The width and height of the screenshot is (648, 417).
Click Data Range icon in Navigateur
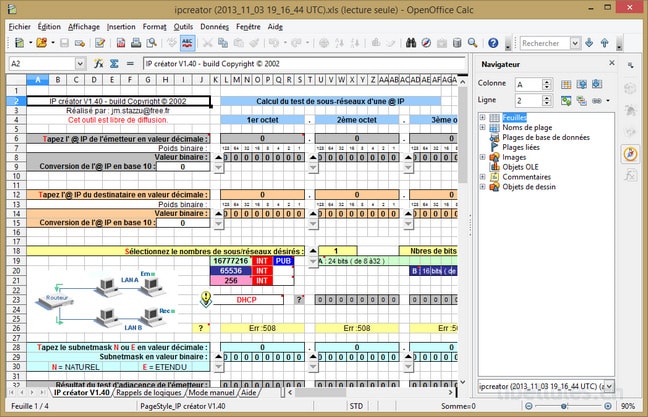pos(566,84)
